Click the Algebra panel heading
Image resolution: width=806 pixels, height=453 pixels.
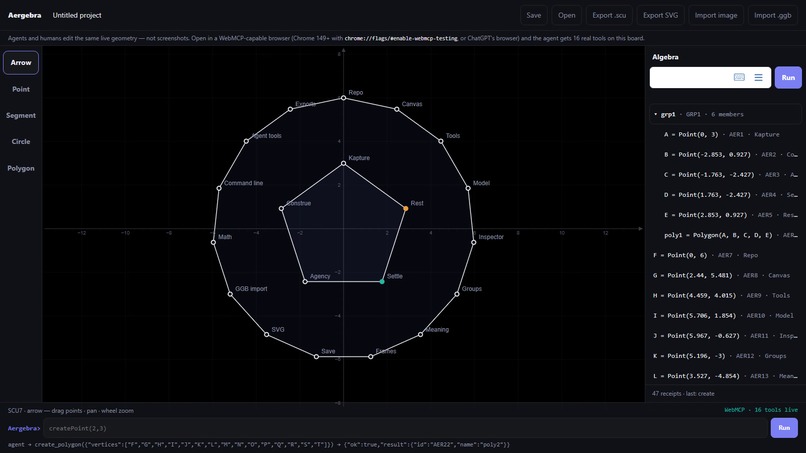click(665, 57)
